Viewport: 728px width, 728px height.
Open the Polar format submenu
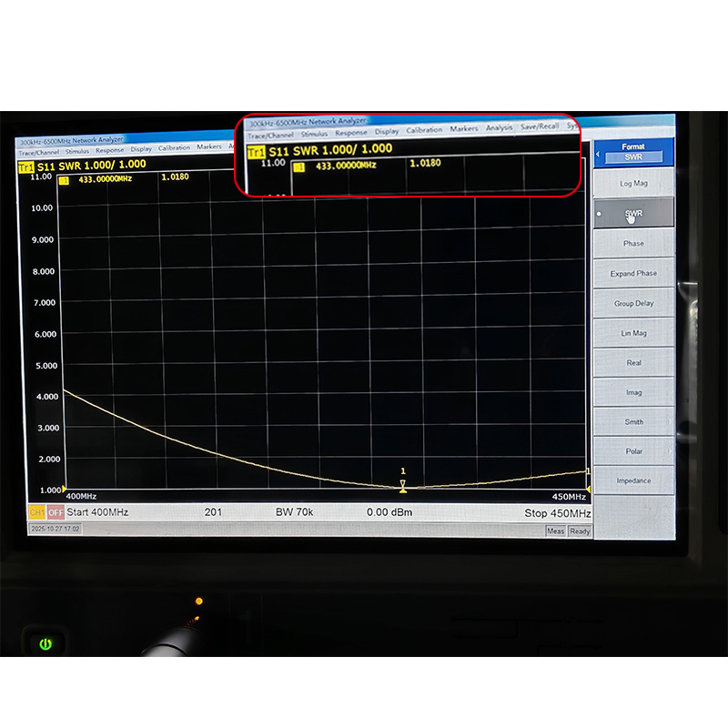[633, 450]
